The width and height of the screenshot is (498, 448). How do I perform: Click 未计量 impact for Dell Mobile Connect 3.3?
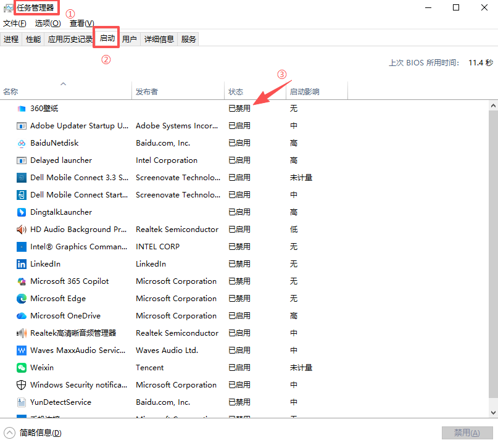point(301,178)
